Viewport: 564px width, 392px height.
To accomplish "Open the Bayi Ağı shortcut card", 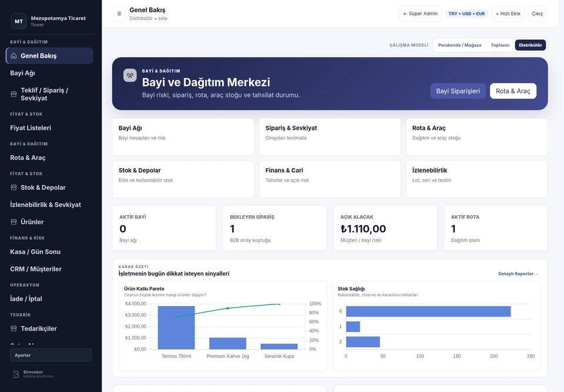I will pos(183,137).
